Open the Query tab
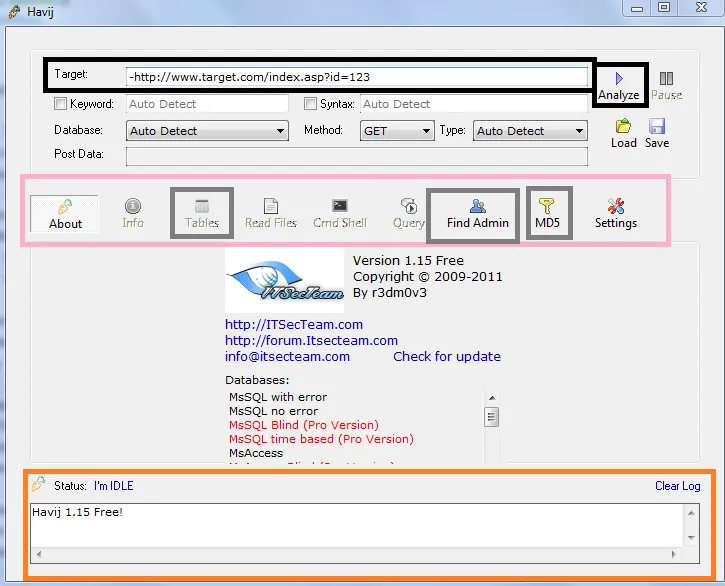Viewport: 725px width, 586px height. pos(408,214)
